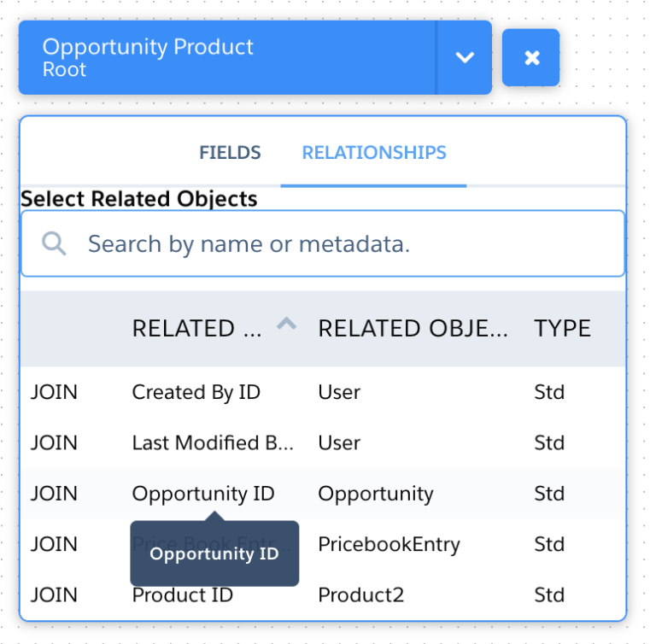656x644 pixels.
Task: Click the search magnifier icon
Action: pyautogui.click(x=55, y=244)
